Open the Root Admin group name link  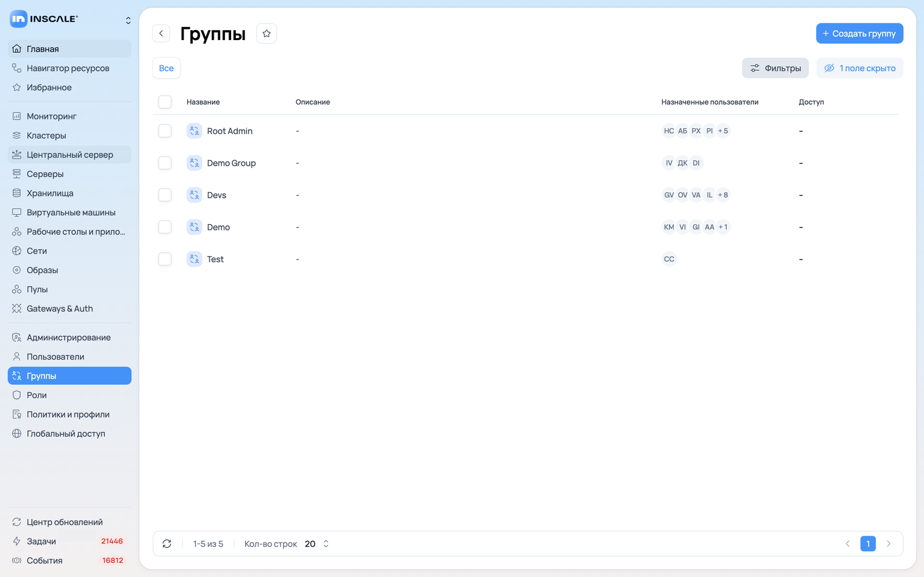(x=230, y=131)
